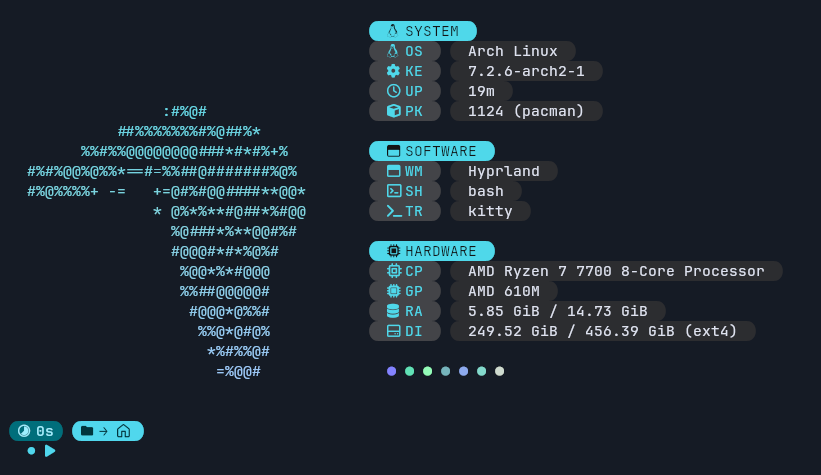Click the 'SH' key label
The image size is (821, 475).
point(414,191)
